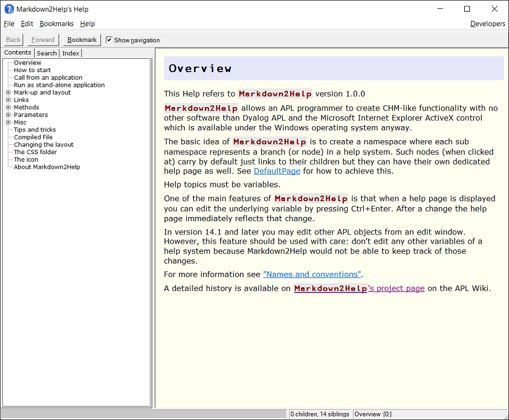
Task: Select the Changing the layout topic
Action: tap(44, 145)
